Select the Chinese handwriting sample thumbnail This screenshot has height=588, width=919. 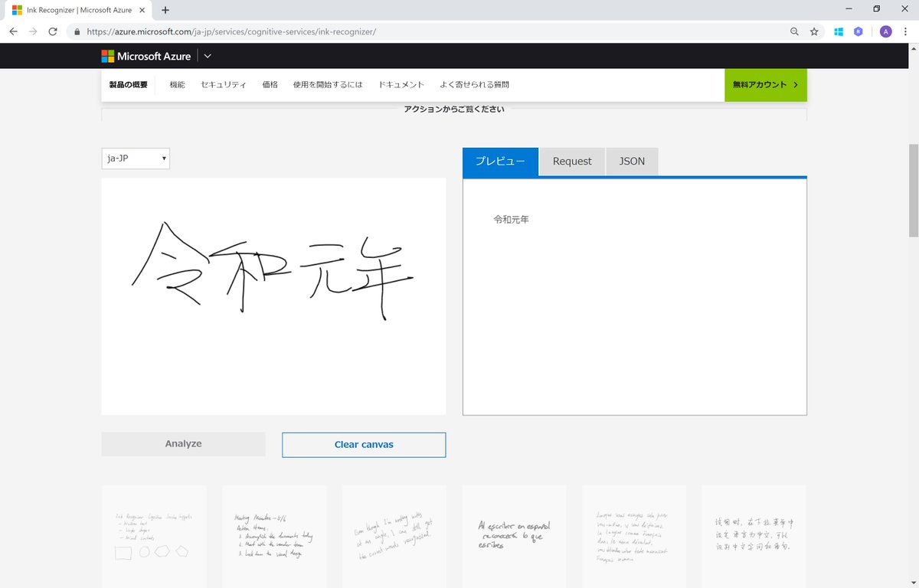pos(754,536)
